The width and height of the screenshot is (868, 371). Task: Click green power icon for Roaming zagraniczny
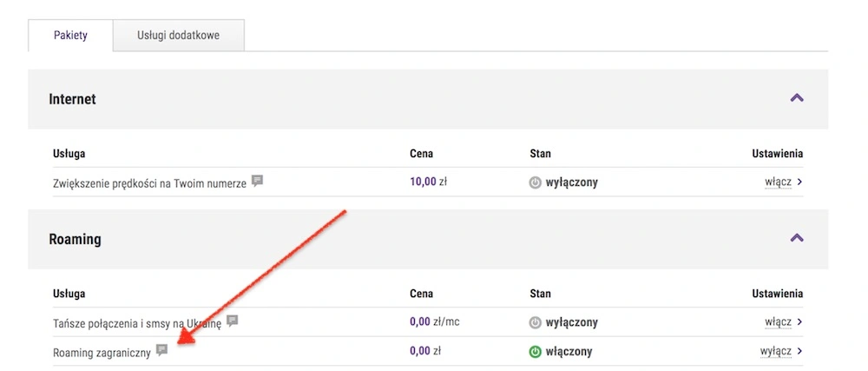(x=535, y=352)
